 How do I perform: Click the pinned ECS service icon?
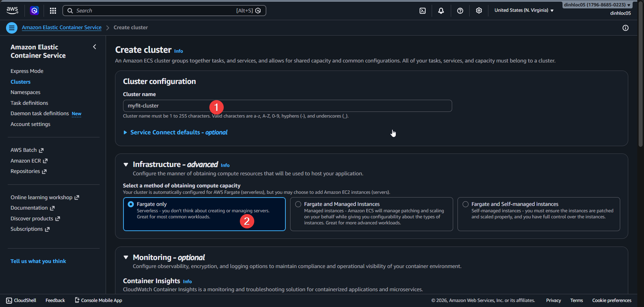pyautogui.click(x=34, y=10)
